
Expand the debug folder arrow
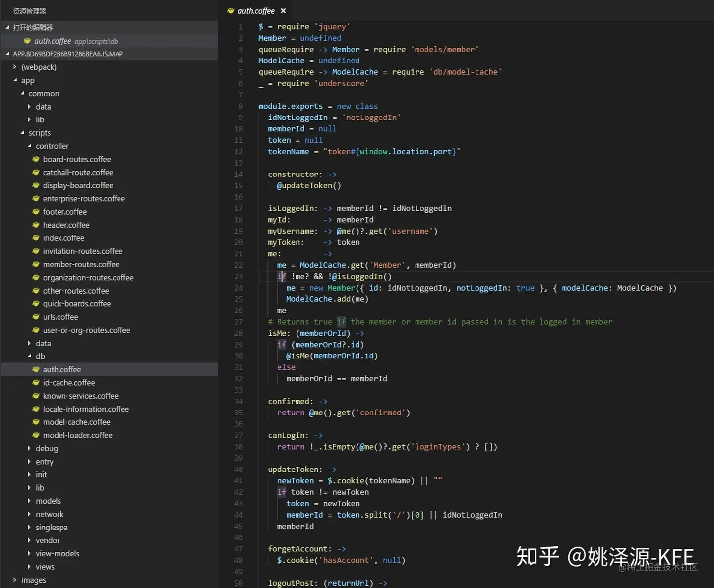pos(29,448)
